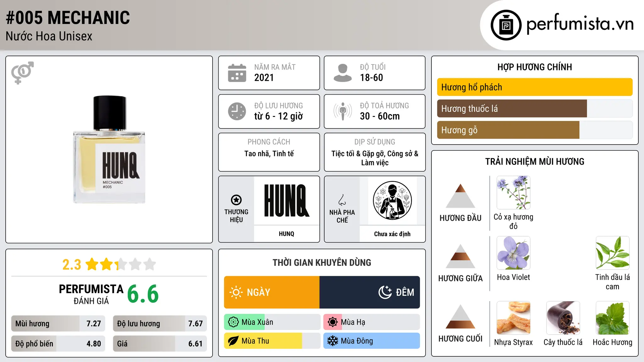The height and width of the screenshot is (362, 644).
Task: Click the sun icon for Mùa Hạ
Action: [333, 322]
